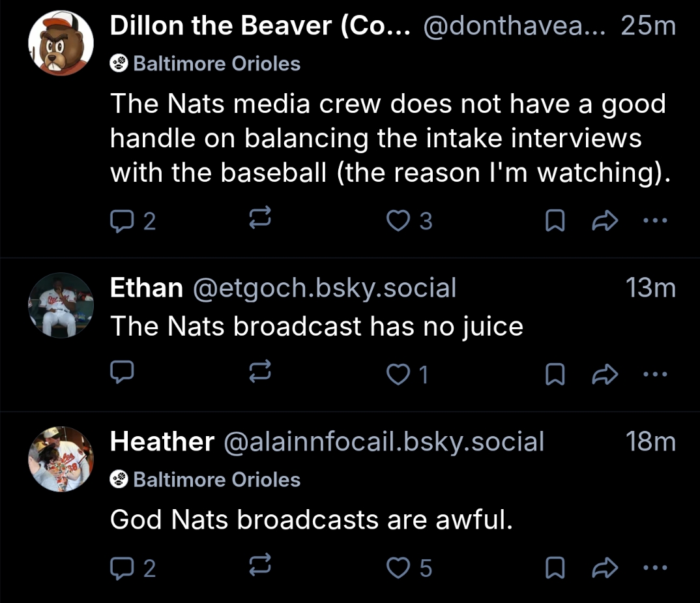Screen dimensions: 700x603
Task: Reply to Heather's awful broadcasts post
Action: [122, 568]
